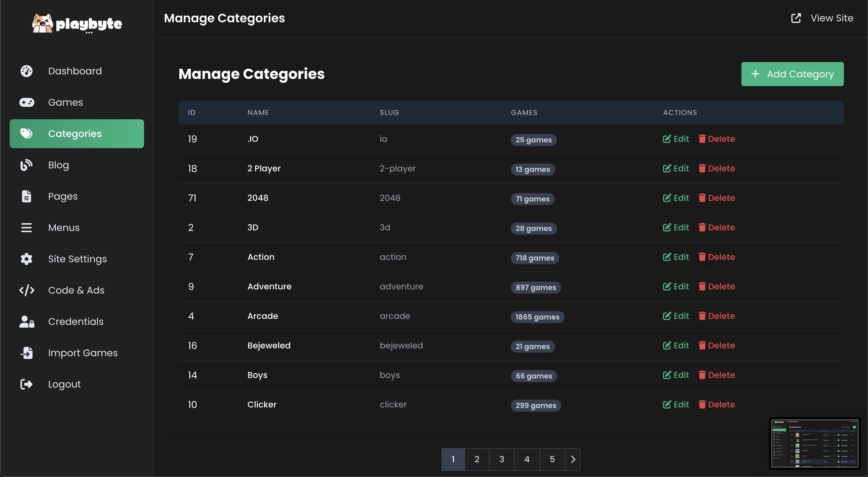The width and height of the screenshot is (868, 477).
Task: Open the Manage Games thumbnail preview
Action: 815,444
